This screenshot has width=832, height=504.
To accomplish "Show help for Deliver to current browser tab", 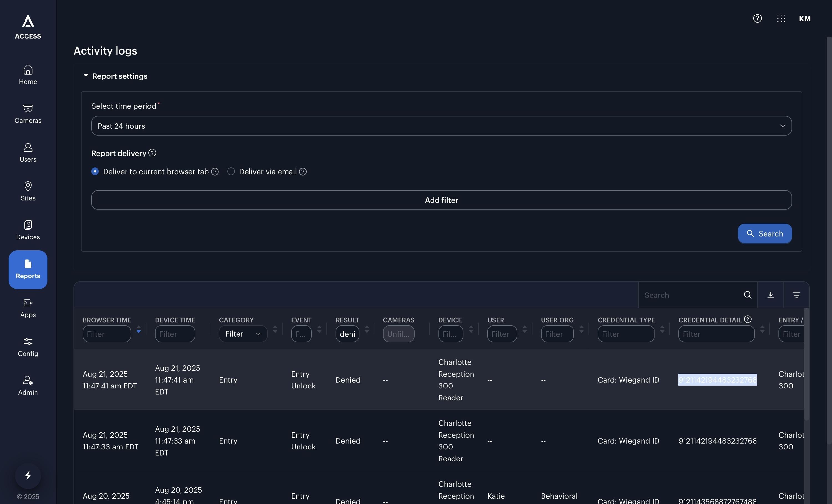I will [215, 172].
